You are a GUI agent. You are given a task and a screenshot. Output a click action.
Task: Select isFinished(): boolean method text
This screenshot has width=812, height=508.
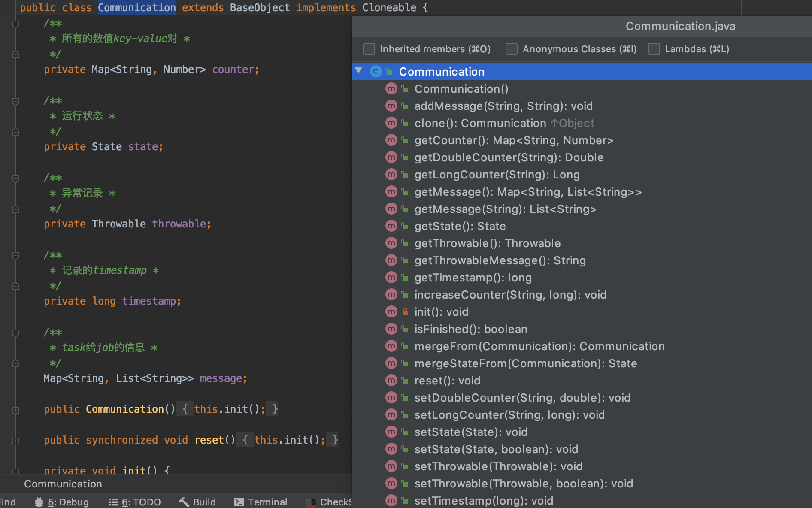click(x=471, y=329)
